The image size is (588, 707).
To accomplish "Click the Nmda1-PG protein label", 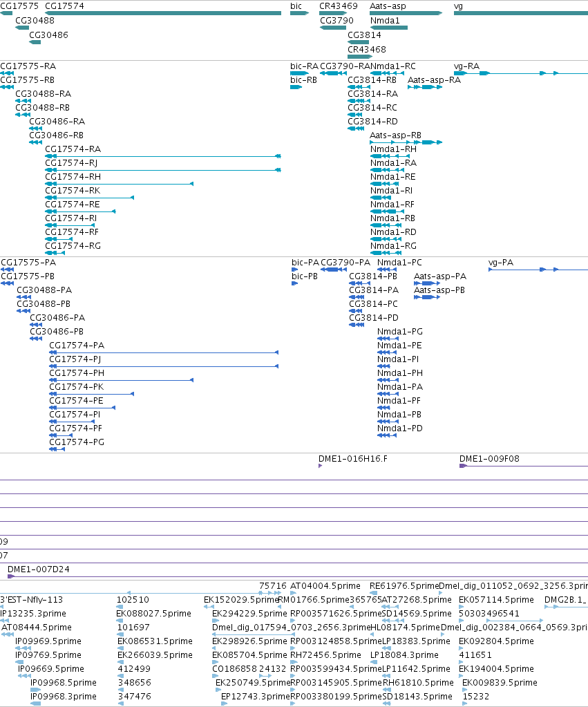I will 400,332.
